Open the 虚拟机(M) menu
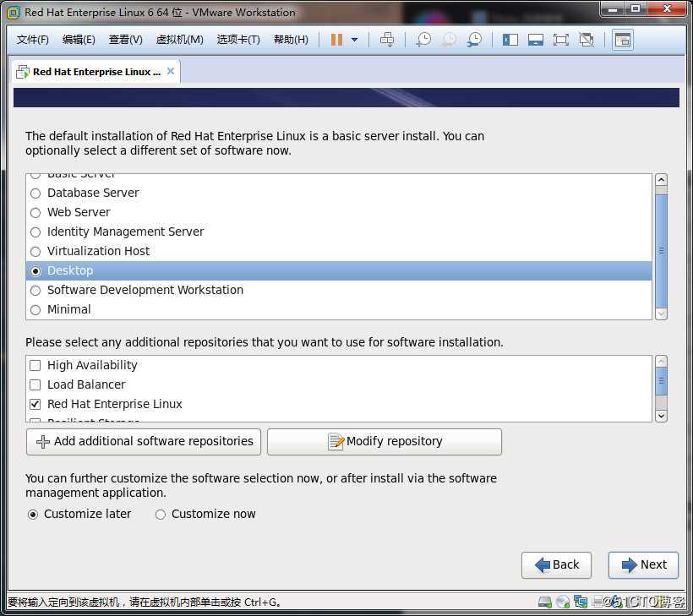Screen dimensions: 693x616 [179, 40]
